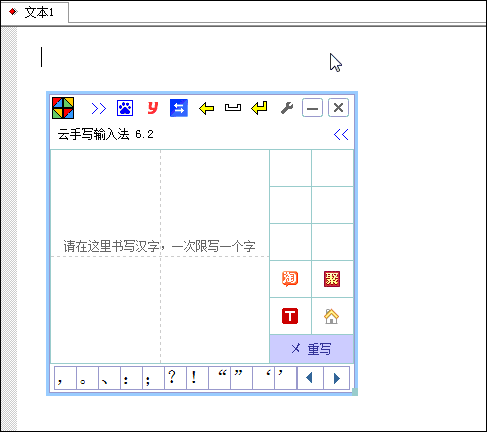Close the handwriting input panel
The width and height of the screenshot is (487, 432).
pos(338,108)
